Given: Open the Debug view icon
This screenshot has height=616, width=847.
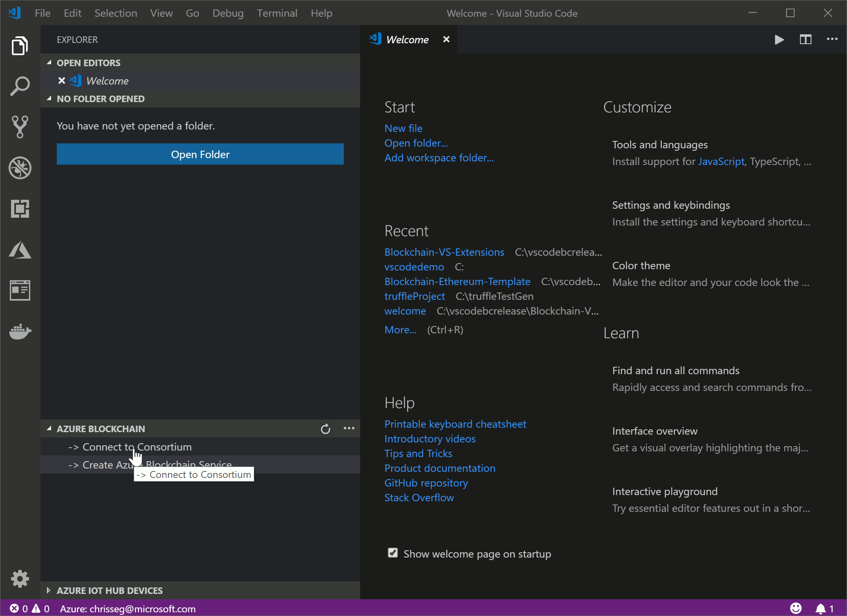Looking at the screenshot, I should [20, 168].
